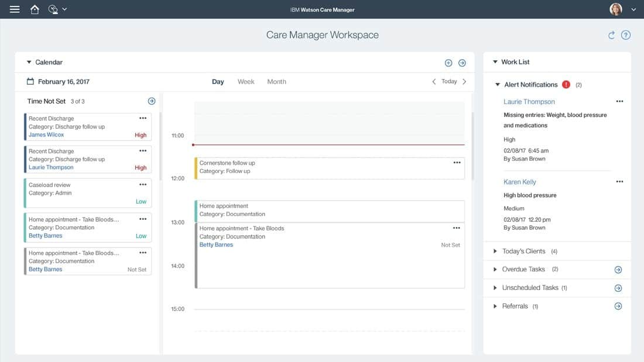Expand the Overdue Tasks section
Screen dimensions: 644x362
click(x=495, y=269)
